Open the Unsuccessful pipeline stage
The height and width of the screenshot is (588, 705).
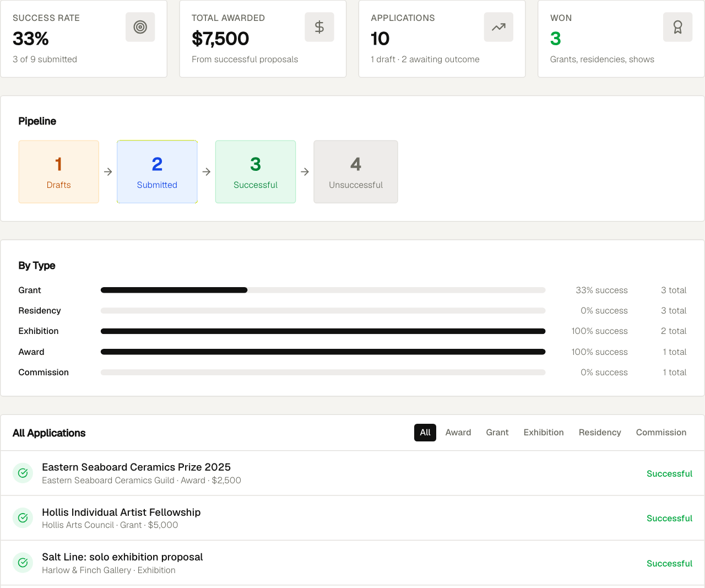coord(356,172)
